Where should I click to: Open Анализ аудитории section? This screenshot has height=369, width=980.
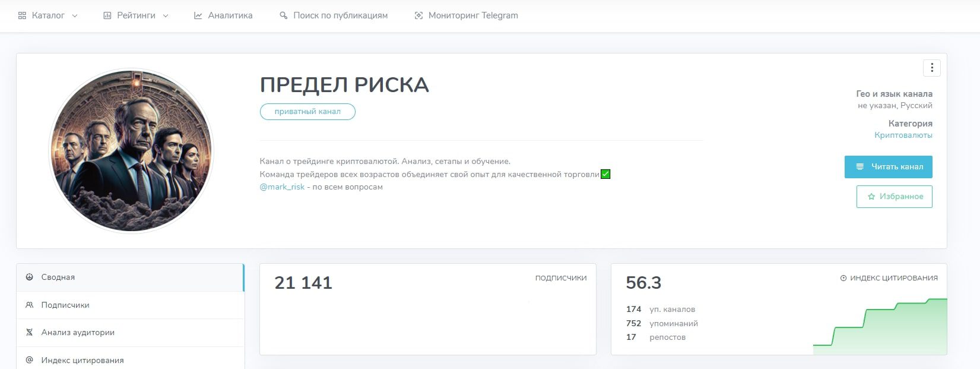(130, 333)
